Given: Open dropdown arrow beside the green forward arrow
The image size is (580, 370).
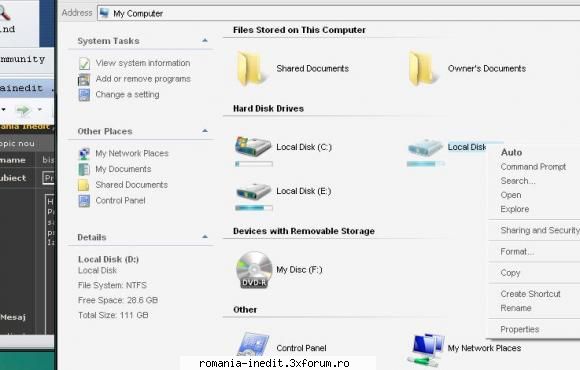Looking at the screenshot, I should point(40,110).
